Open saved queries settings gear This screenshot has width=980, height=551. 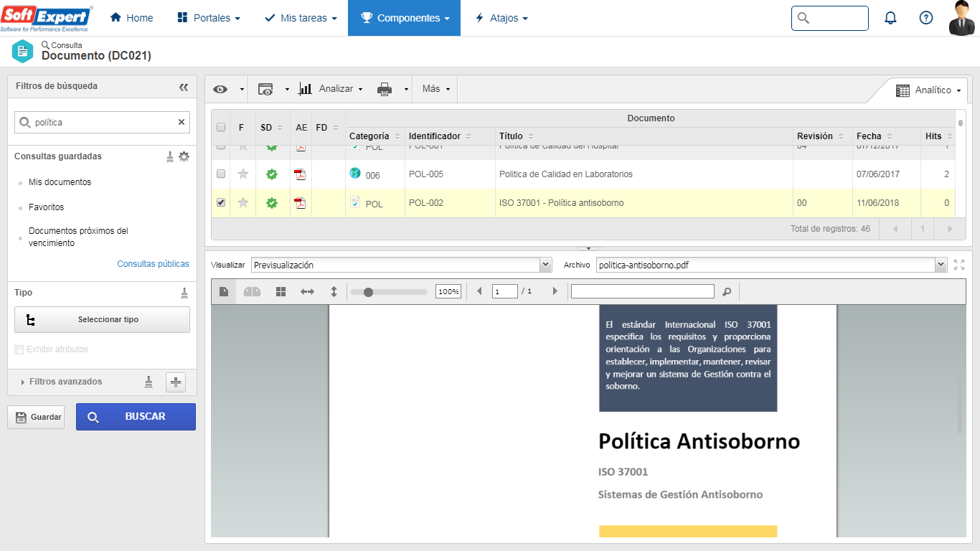click(184, 156)
